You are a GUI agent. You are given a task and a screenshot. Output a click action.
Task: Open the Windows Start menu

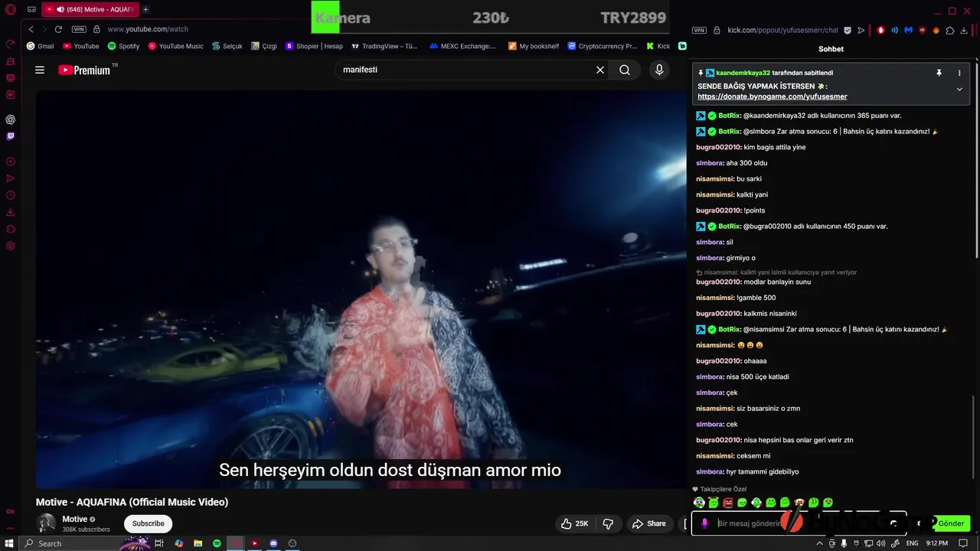tap(9, 543)
